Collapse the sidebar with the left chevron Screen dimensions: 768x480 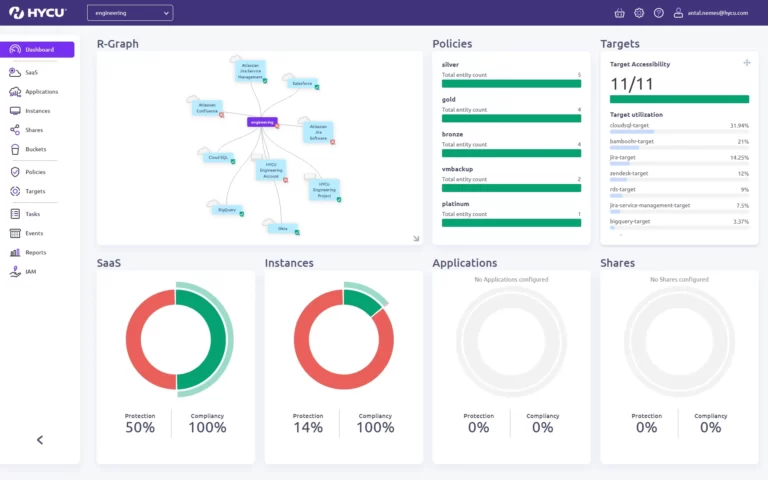[40, 439]
